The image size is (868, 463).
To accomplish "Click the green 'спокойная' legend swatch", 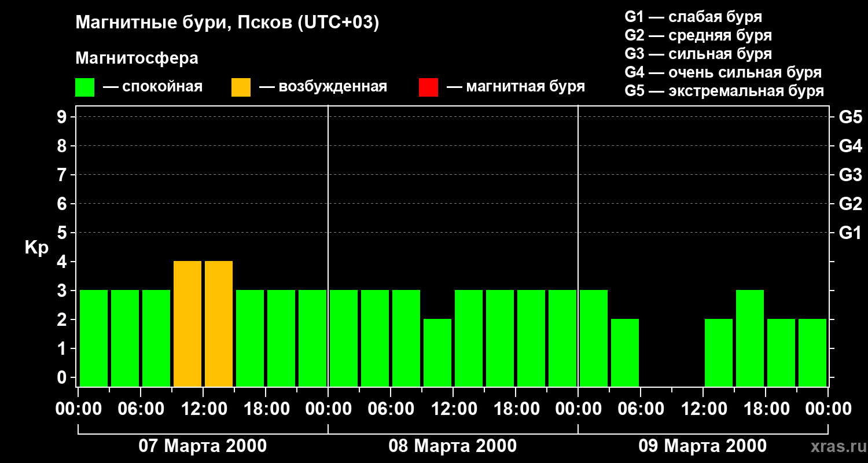I will point(84,87).
